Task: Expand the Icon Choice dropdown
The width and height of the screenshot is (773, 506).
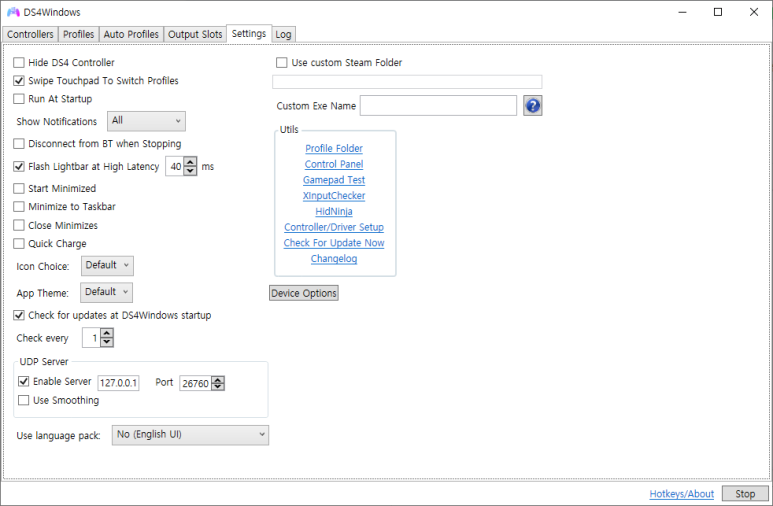Action: coord(107,266)
